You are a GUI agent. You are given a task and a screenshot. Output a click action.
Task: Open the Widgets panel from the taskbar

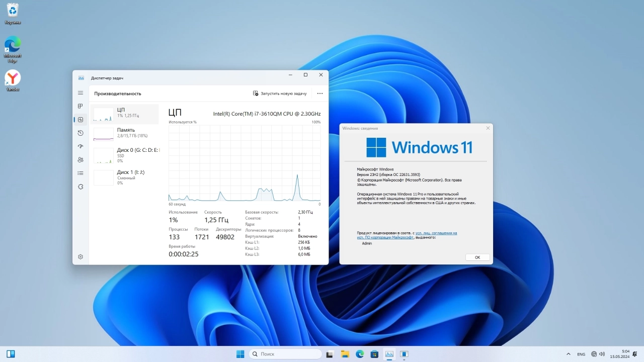pyautogui.click(x=11, y=354)
